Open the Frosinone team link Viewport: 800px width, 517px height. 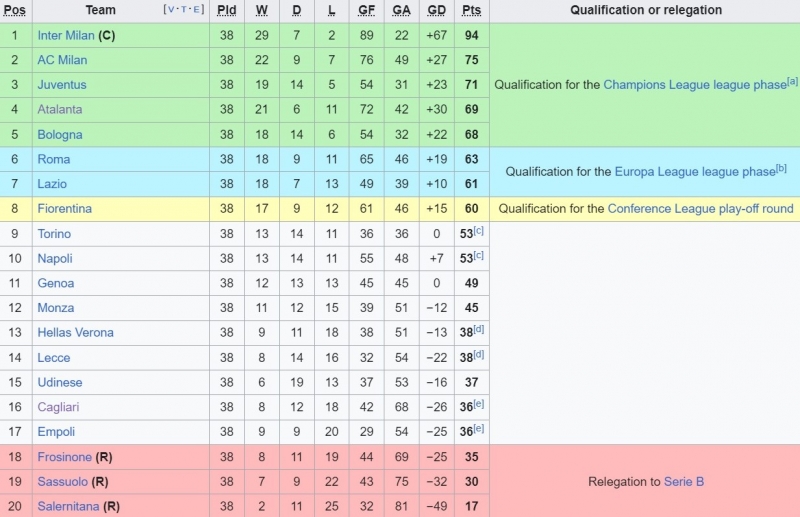64,457
